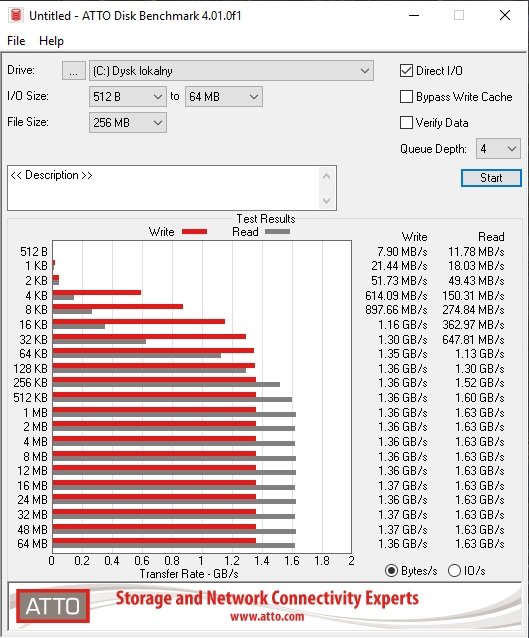The height and width of the screenshot is (638, 529).
Task: Click the description box up arrow
Action: (x=326, y=177)
